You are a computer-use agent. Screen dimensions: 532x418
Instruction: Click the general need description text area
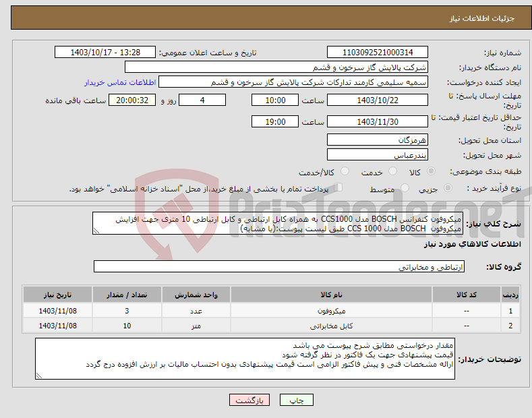(278, 223)
